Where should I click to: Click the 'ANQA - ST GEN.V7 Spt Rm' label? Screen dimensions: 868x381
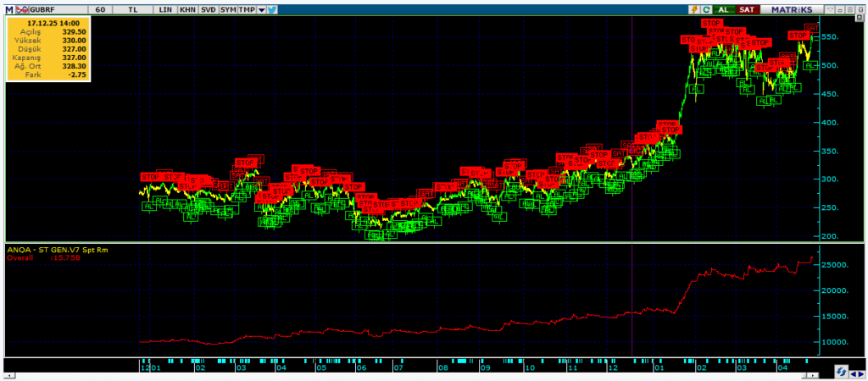58,250
